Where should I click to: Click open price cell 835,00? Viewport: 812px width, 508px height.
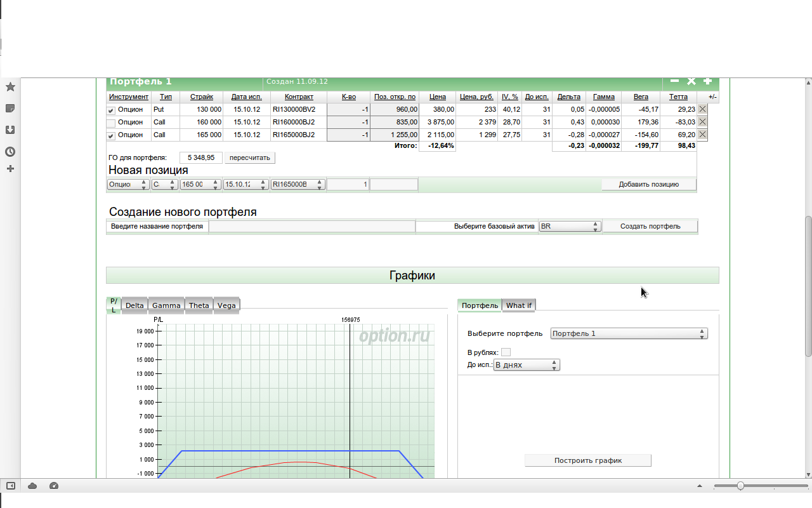(x=395, y=122)
